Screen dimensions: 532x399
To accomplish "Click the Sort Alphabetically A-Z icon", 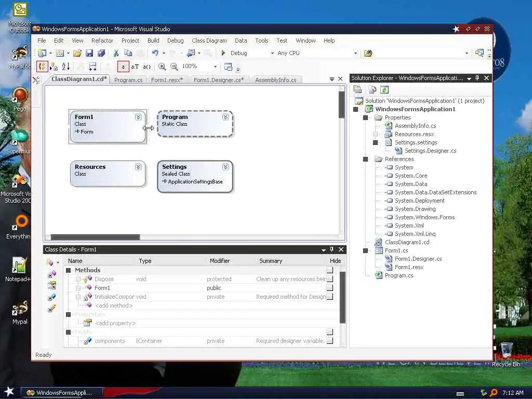I will [x=65, y=66].
